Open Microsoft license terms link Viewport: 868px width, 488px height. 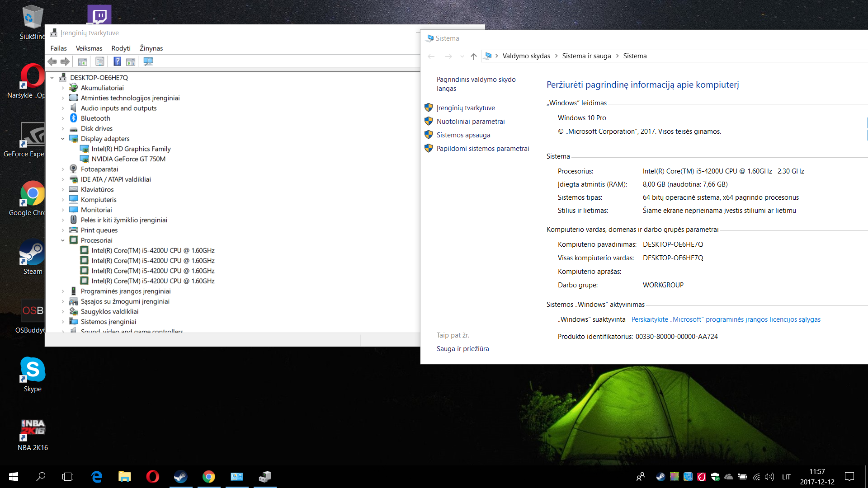pyautogui.click(x=726, y=319)
